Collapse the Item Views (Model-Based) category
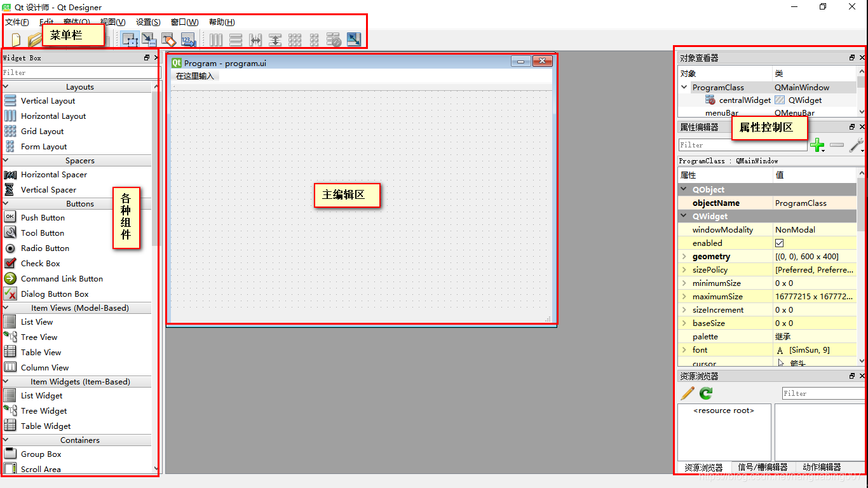The image size is (868, 488). click(x=6, y=308)
